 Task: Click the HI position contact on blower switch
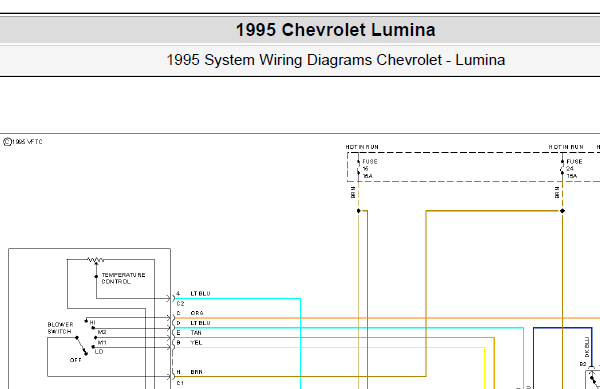[86, 321]
